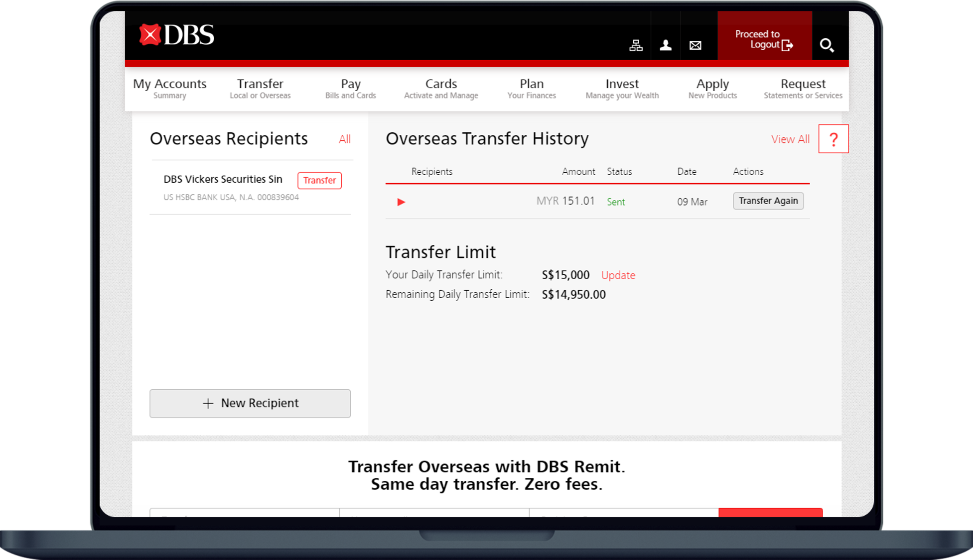Expand the MYR 151.01 transfer row arrow
The height and width of the screenshot is (560, 973).
point(401,202)
